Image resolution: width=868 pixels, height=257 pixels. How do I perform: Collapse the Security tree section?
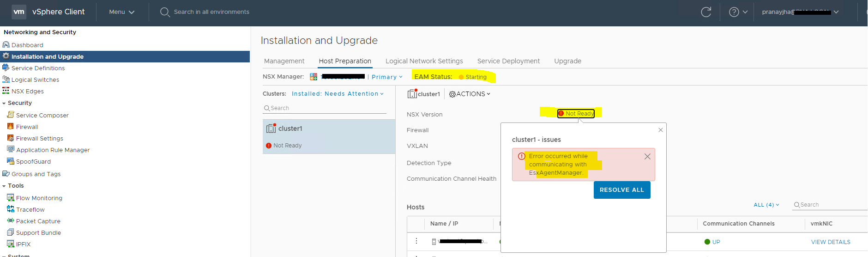point(4,103)
